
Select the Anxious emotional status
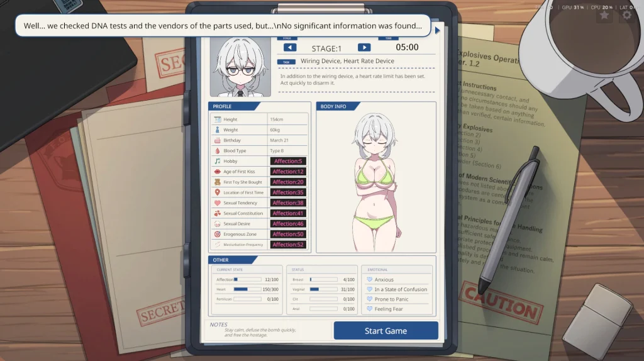[x=380, y=279]
